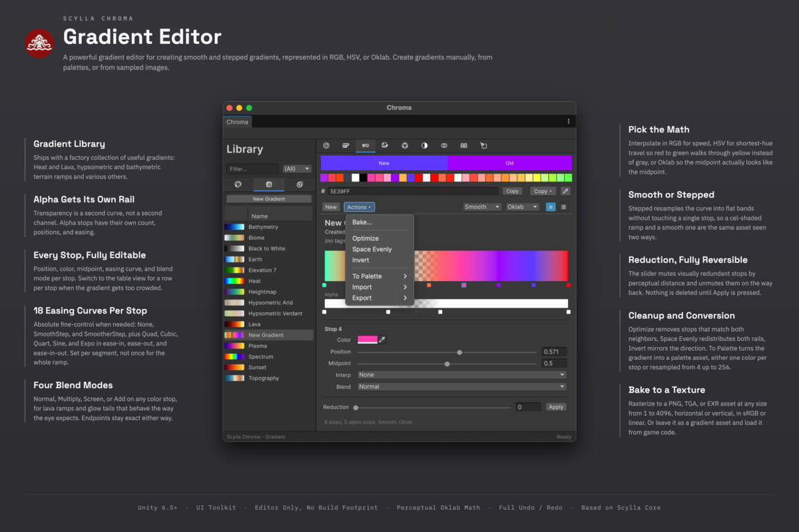Image resolution: width=799 pixels, height=532 pixels.
Task: Open the two-column swatch book tab icon
Action: pos(464,145)
